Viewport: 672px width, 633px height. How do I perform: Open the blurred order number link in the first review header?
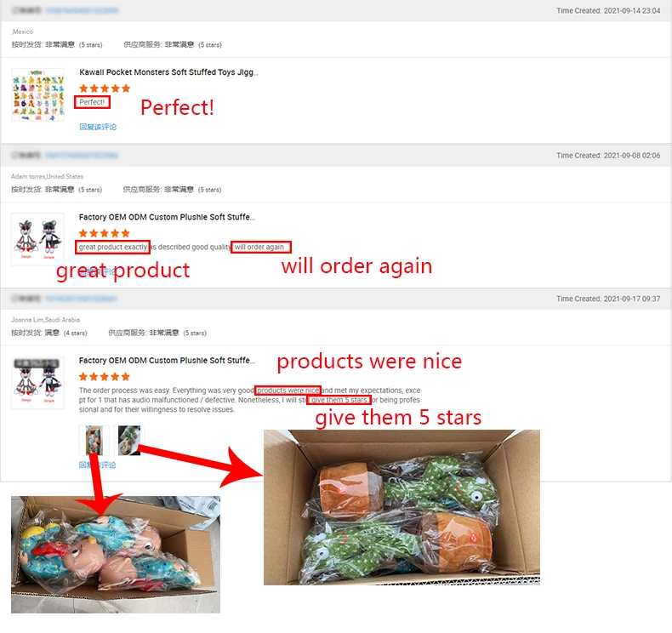(82, 11)
